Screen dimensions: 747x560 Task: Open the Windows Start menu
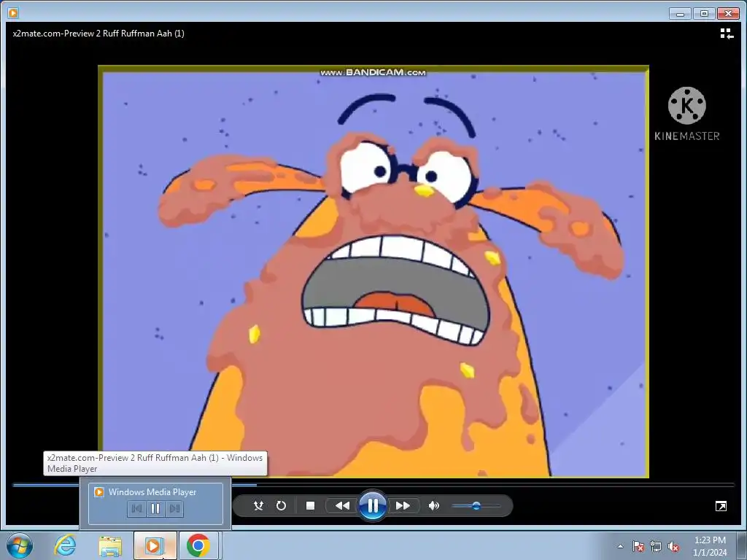20,545
